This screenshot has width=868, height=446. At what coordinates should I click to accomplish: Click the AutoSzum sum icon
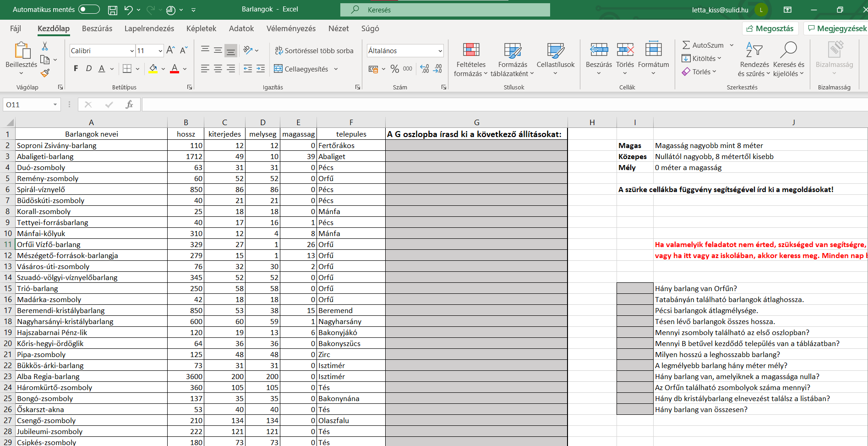point(686,45)
